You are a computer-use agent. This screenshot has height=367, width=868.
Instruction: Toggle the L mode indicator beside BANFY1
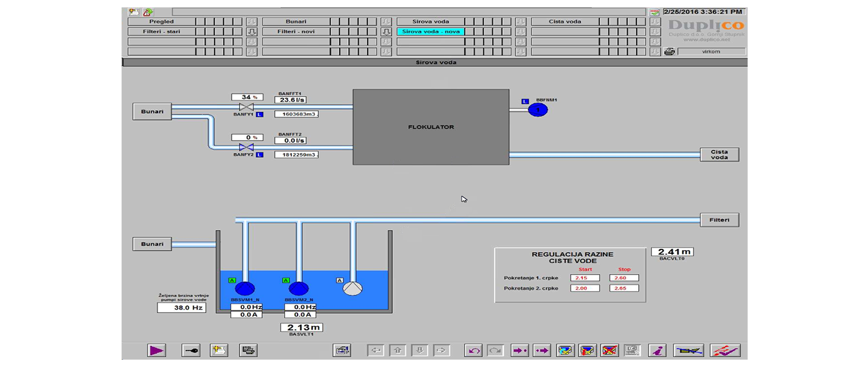click(x=260, y=114)
